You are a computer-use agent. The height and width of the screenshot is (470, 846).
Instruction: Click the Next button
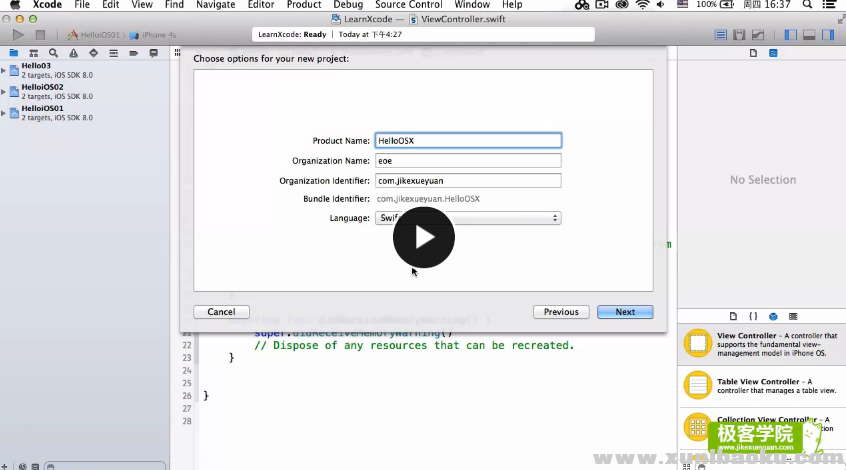click(x=625, y=312)
